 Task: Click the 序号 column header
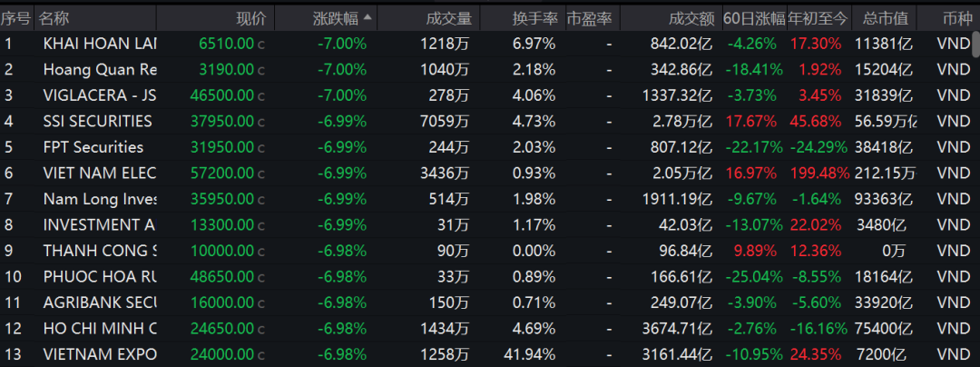point(16,18)
